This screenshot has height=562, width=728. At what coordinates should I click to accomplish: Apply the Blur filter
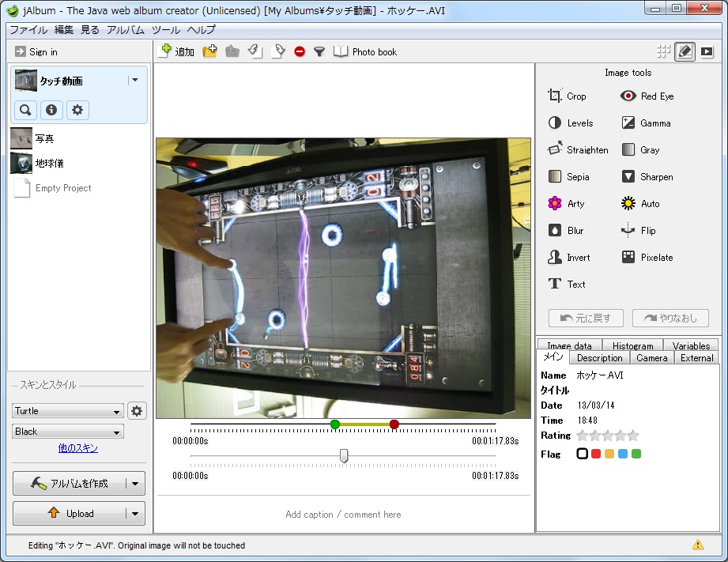pyautogui.click(x=565, y=230)
